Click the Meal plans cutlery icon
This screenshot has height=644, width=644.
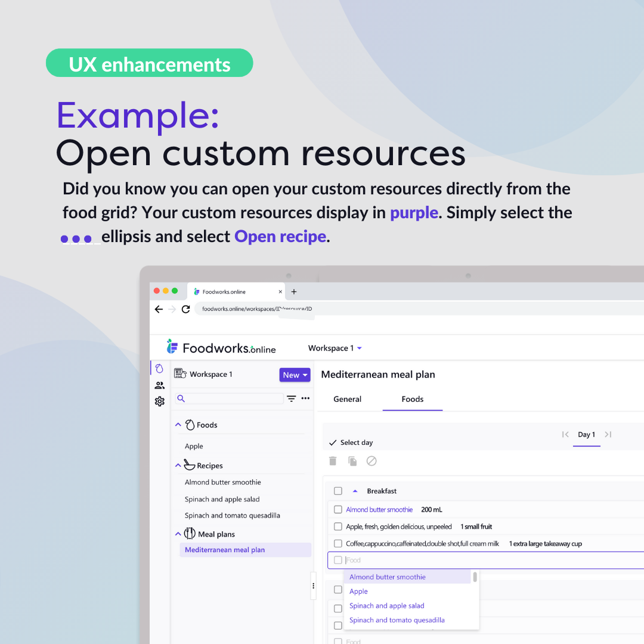[x=190, y=533]
